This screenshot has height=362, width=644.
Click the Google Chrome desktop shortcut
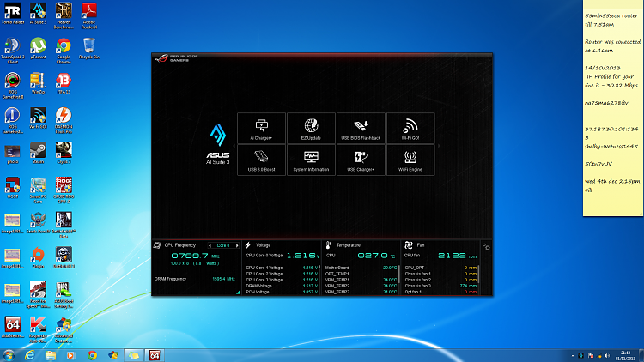[x=64, y=51]
